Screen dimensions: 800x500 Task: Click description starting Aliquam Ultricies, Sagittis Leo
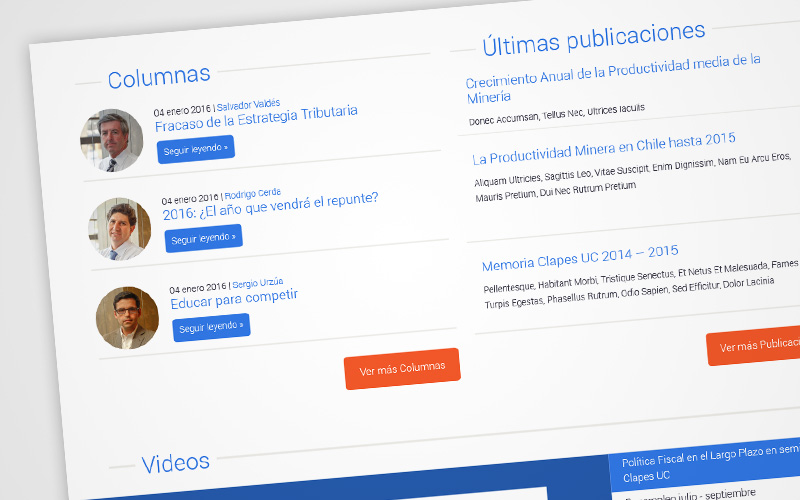pyautogui.click(x=633, y=177)
